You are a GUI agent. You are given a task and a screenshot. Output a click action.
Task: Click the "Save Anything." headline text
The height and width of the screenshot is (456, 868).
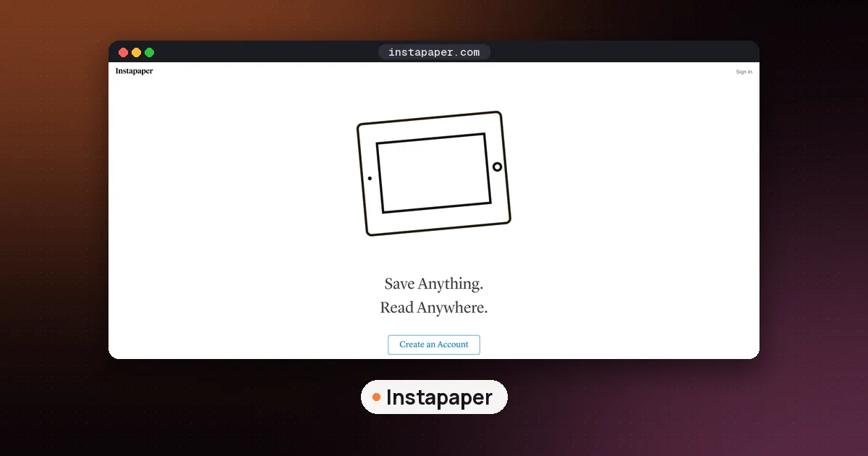coord(434,284)
